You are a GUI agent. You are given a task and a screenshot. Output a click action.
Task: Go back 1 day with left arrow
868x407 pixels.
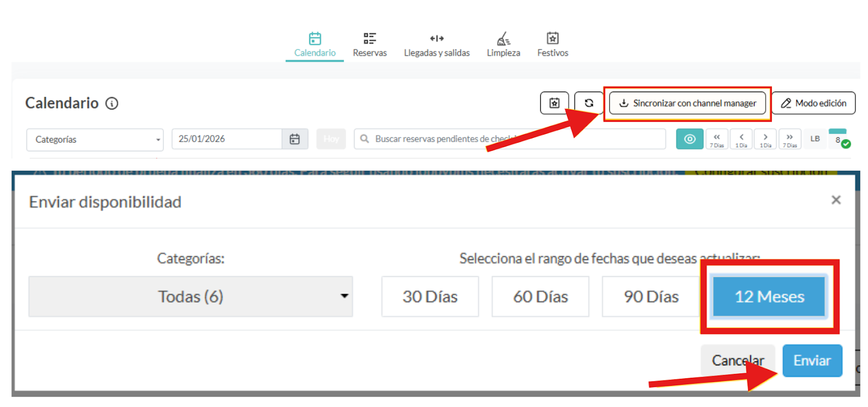[741, 139]
